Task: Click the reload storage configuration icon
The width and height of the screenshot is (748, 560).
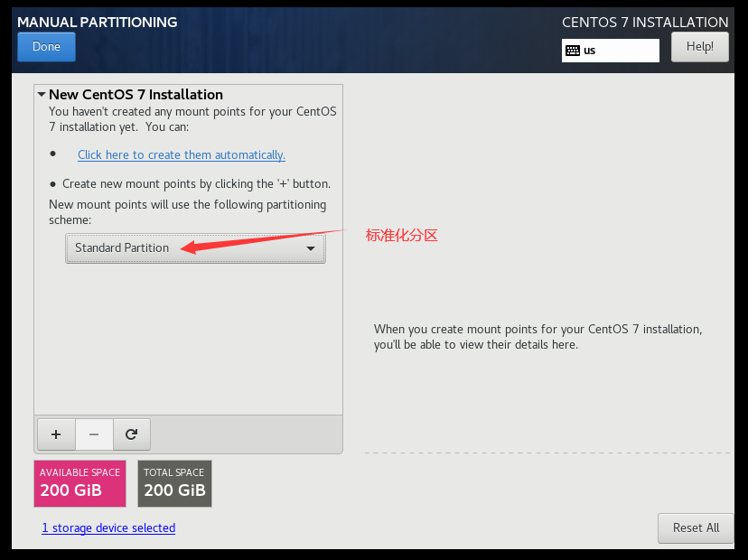Action: pyautogui.click(x=132, y=434)
